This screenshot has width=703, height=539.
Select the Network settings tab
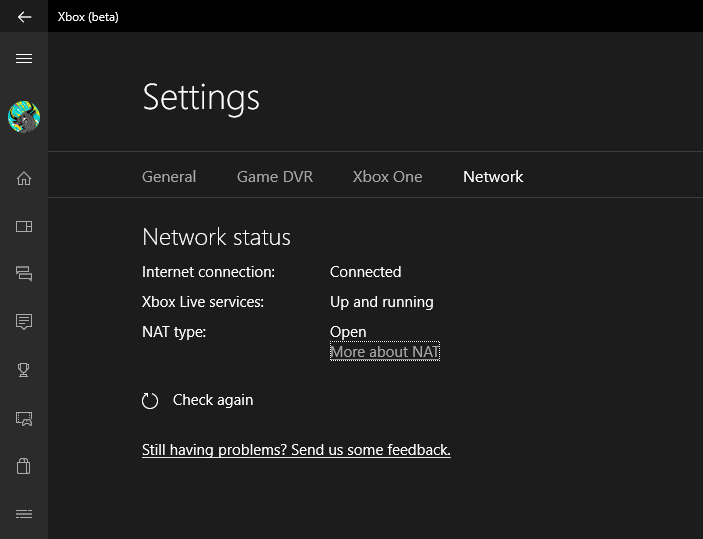coord(493,177)
